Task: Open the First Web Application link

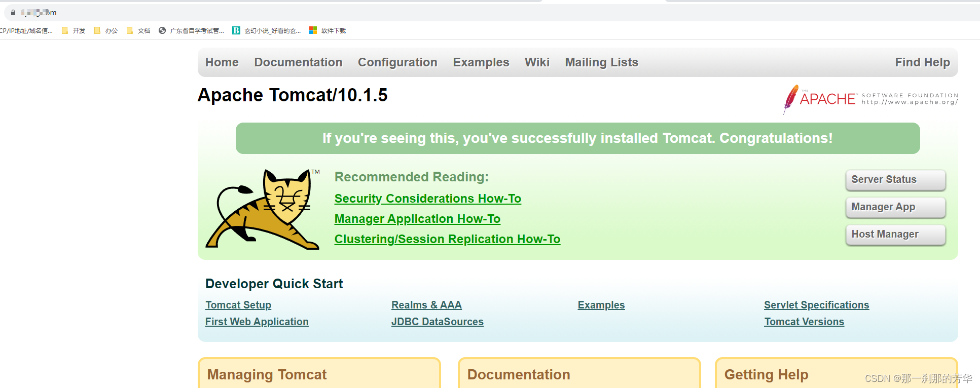Action: (x=257, y=322)
